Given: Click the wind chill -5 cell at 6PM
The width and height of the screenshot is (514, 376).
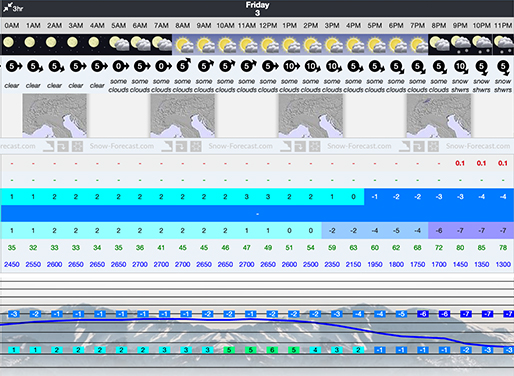Looking at the screenshot, I should 396,230.
